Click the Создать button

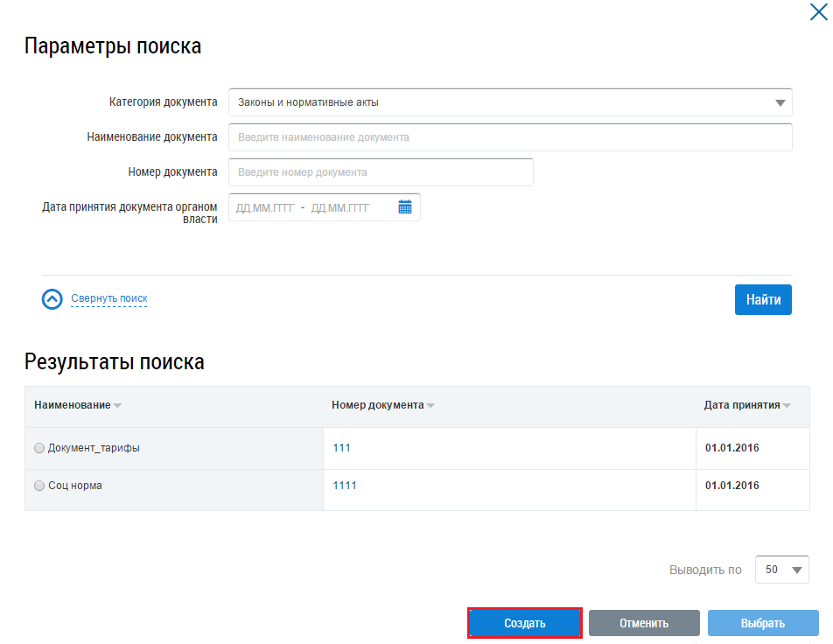(x=525, y=623)
